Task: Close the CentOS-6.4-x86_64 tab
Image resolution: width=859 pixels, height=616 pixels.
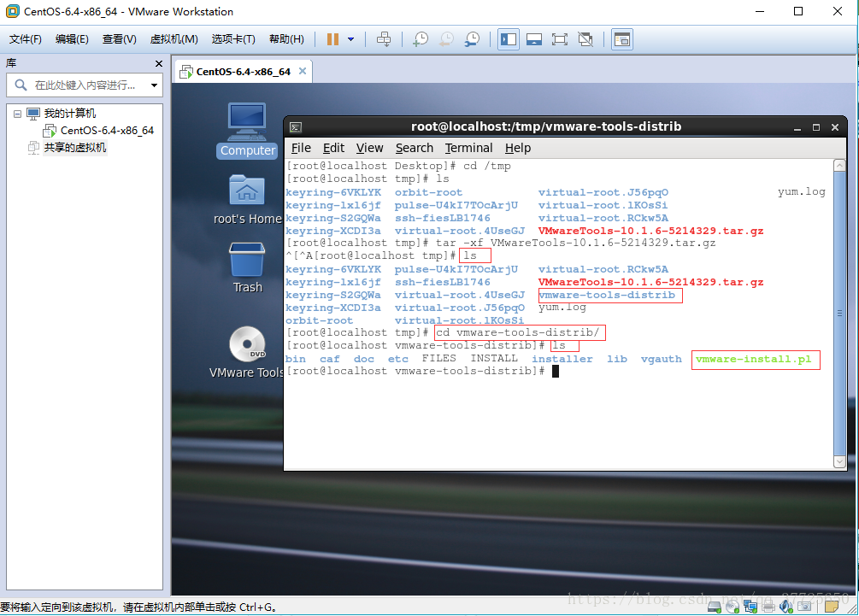Action: tap(303, 71)
